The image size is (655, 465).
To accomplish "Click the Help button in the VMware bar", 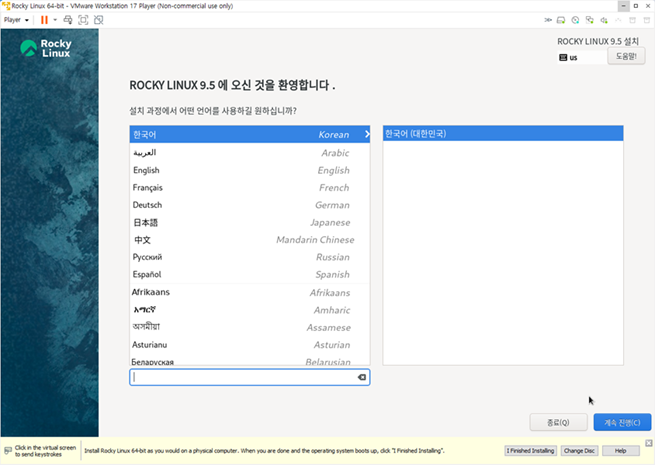I will pyautogui.click(x=620, y=451).
